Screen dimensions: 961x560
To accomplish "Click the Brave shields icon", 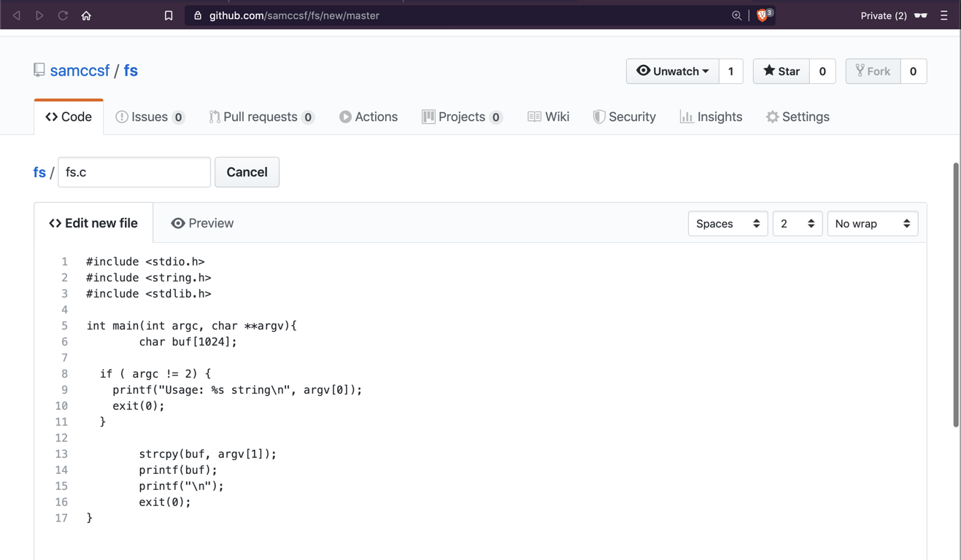I will 763,15.
